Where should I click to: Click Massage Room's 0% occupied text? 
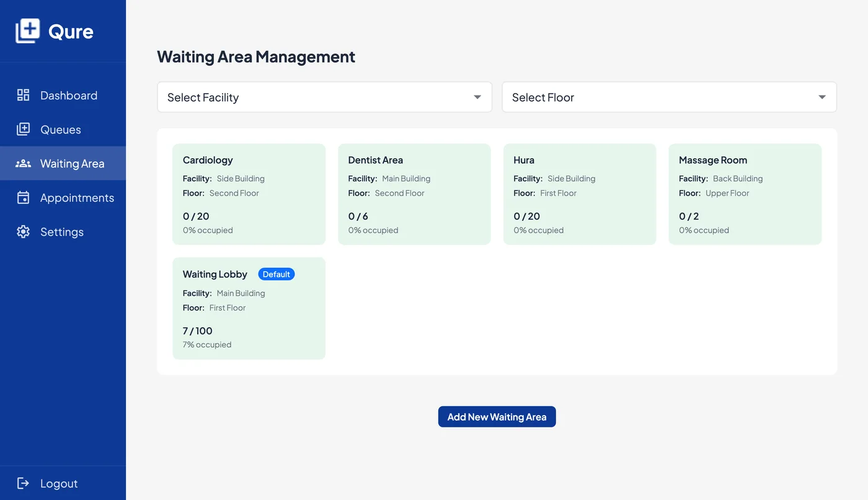pyautogui.click(x=704, y=230)
